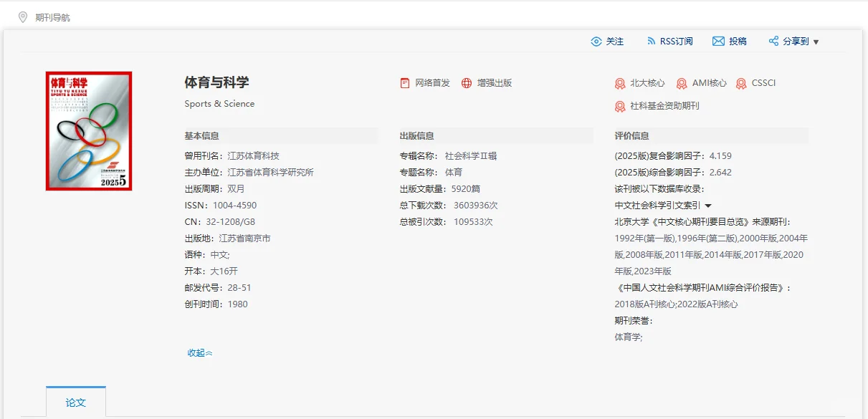The height and width of the screenshot is (419, 868).
Task: Click the CSSCI medal badge icon
Action: click(742, 82)
